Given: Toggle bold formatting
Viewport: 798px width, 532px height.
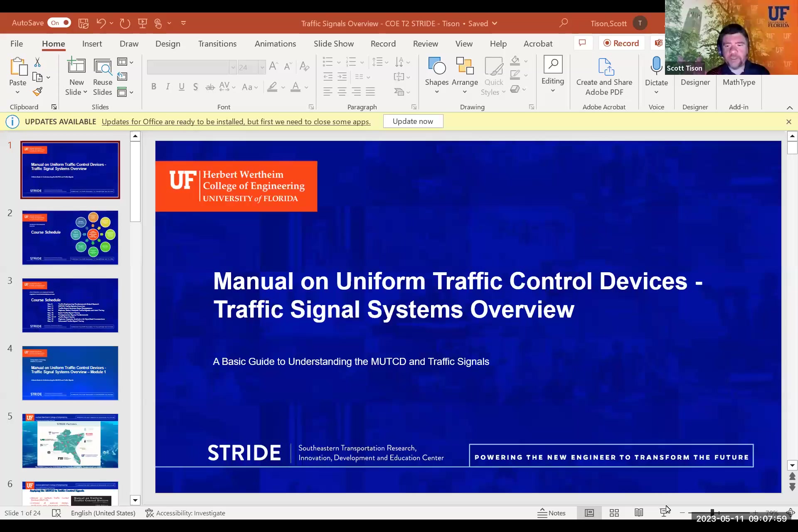Looking at the screenshot, I should click(154, 86).
